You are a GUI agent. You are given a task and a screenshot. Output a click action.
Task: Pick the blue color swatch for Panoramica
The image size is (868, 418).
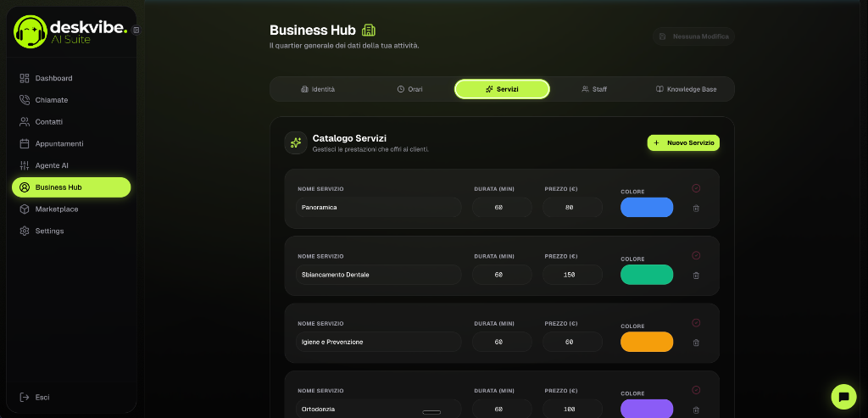646,208
